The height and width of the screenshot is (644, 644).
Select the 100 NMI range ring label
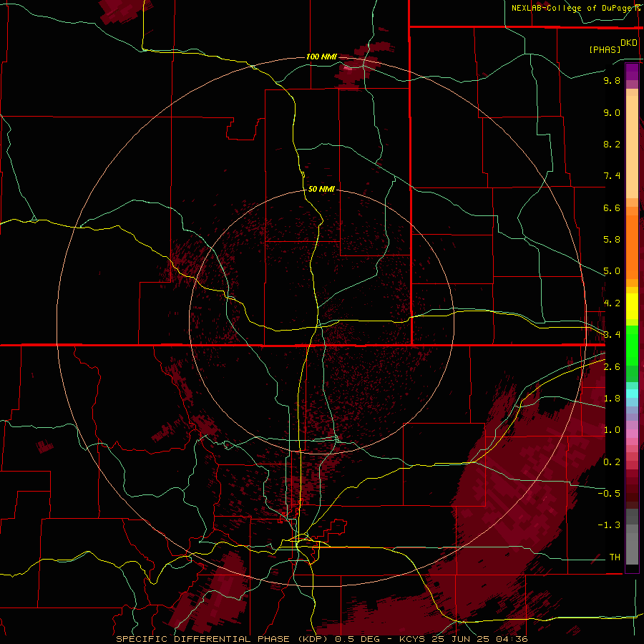click(321, 57)
